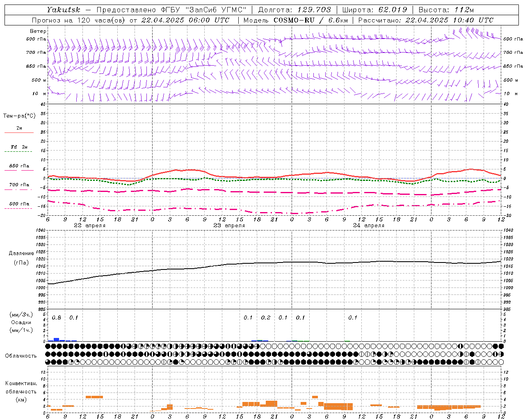The width and height of the screenshot is (525, 420).
Task: Click the '700 гПа' temperature legend entry
Action: pos(19,185)
